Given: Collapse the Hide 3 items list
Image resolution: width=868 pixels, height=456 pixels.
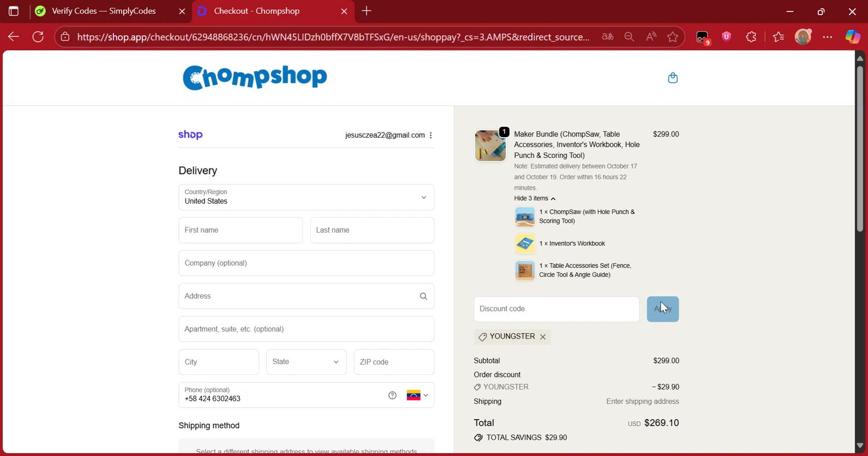Looking at the screenshot, I should click(x=535, y=198).
